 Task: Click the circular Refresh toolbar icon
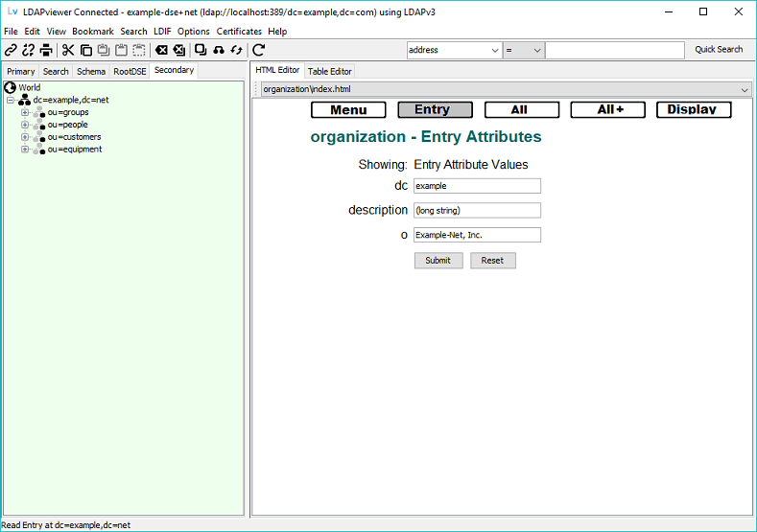[259, 50]
